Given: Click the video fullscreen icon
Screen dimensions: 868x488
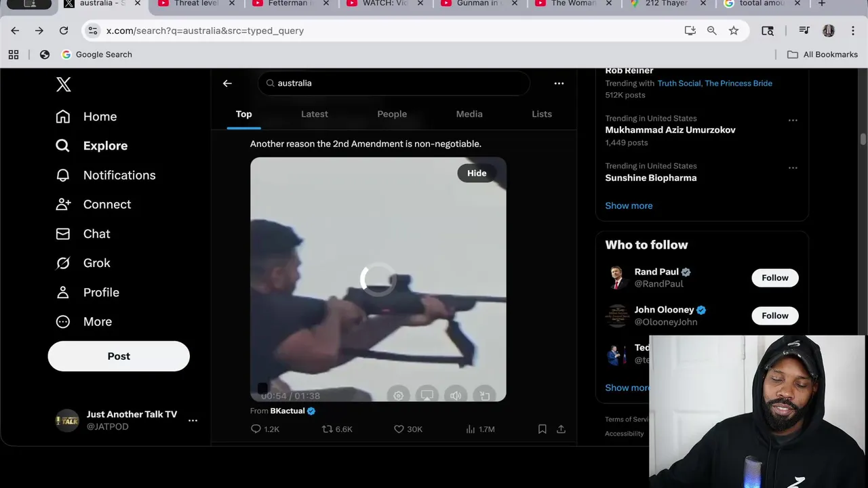Looking at the screenshot, I should click(485, 395).
